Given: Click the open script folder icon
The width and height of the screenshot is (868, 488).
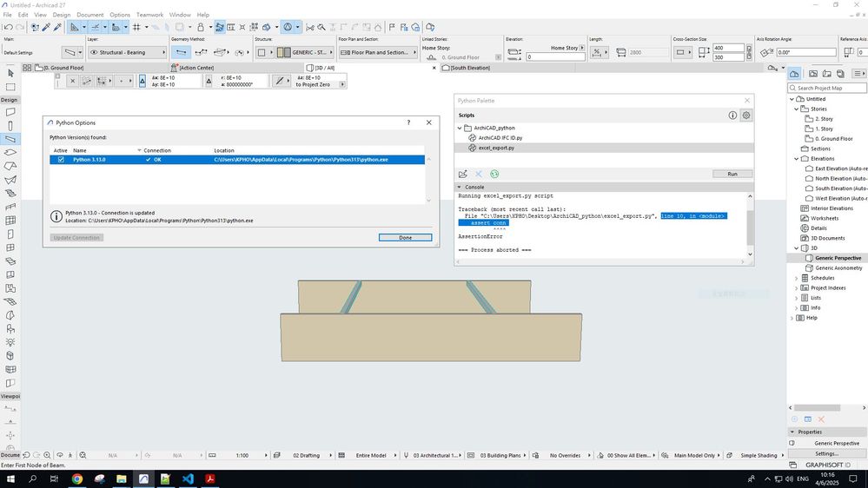Looking at the screenshot, I should 463,174.
